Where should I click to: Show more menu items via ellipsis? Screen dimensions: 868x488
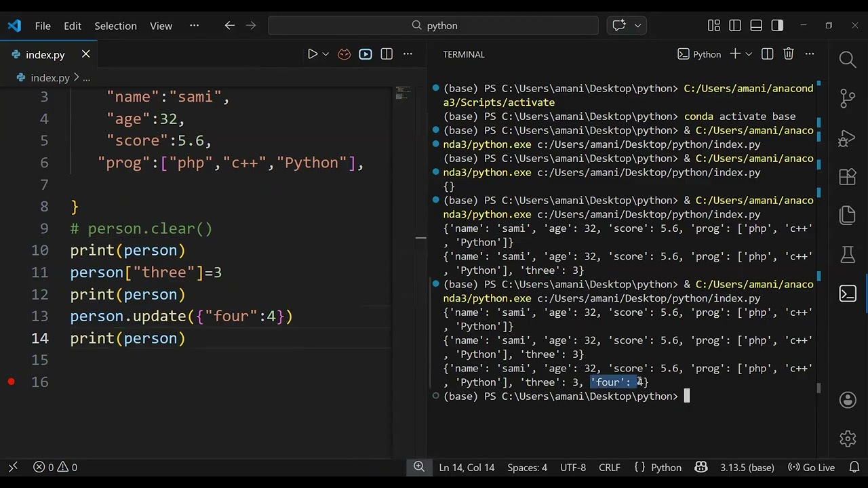coord(195,26)
